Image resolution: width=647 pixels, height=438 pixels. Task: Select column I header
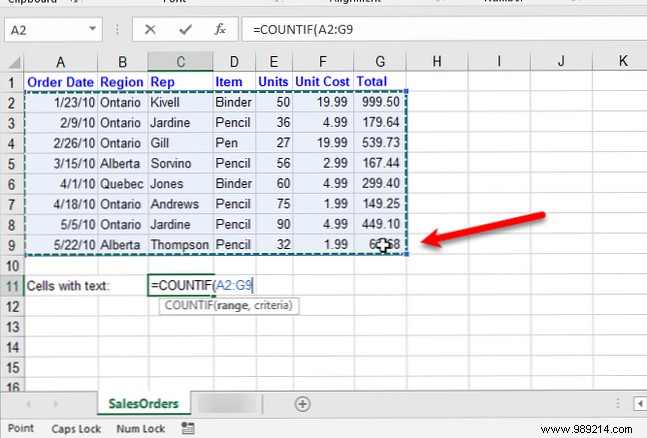(x=499, y=62)
